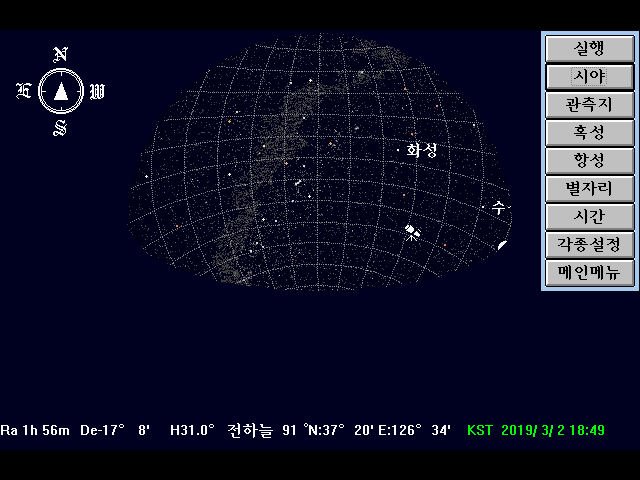Image resolution: width=640 pixels, height=480 pixels.
Task: Click the W letter on compass
Action: [97, 91]
